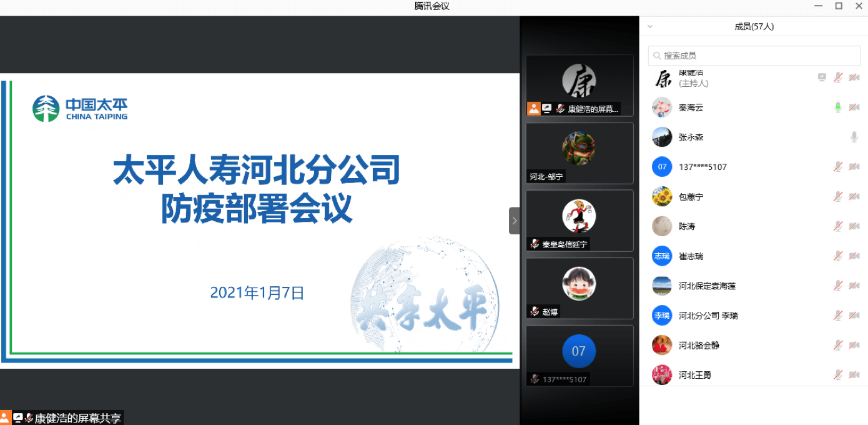Click camera-off icon in host 康健浩 row

[854, 77]
